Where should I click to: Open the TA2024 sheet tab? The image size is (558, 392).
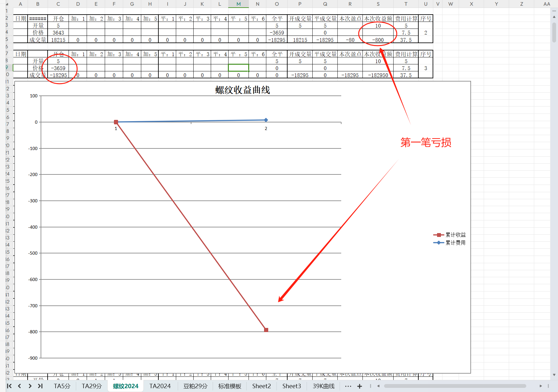click(160, 386)
